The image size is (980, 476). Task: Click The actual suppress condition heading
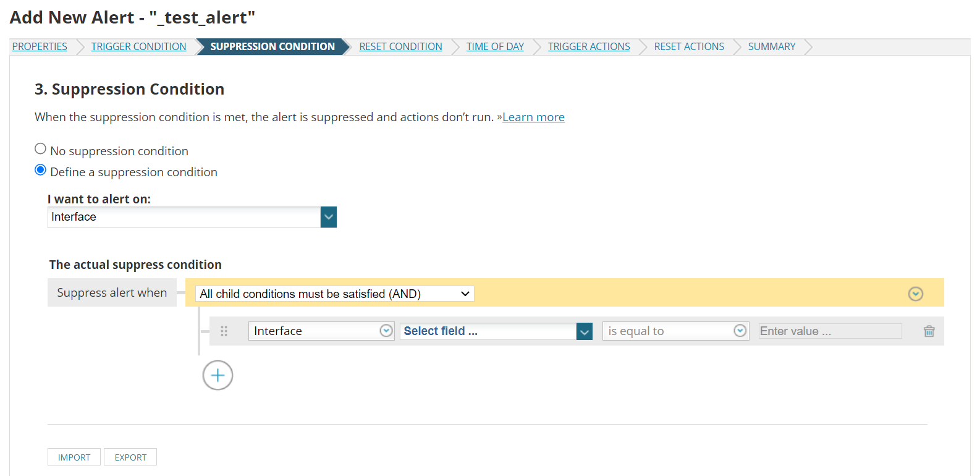[x=135, y=265]
